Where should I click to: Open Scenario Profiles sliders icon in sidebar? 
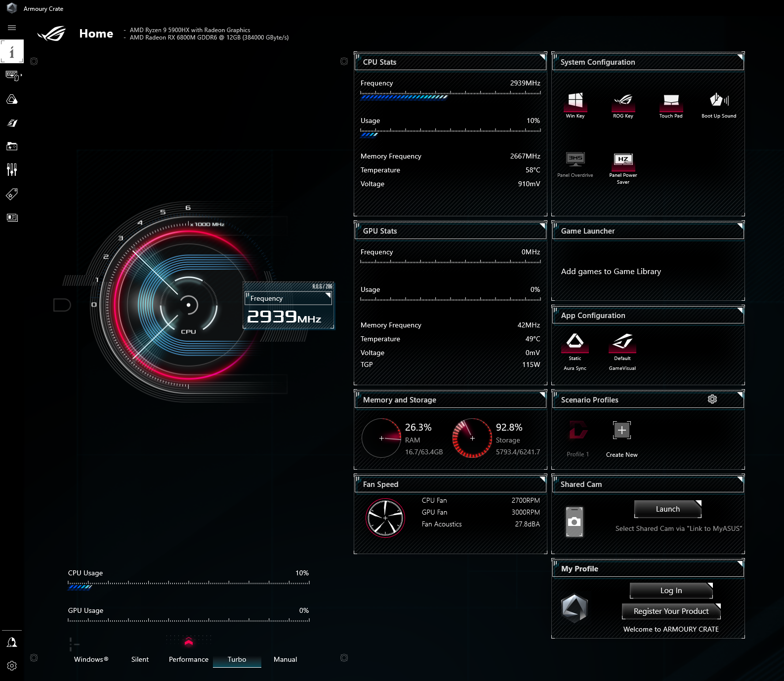tap(12, 170)
